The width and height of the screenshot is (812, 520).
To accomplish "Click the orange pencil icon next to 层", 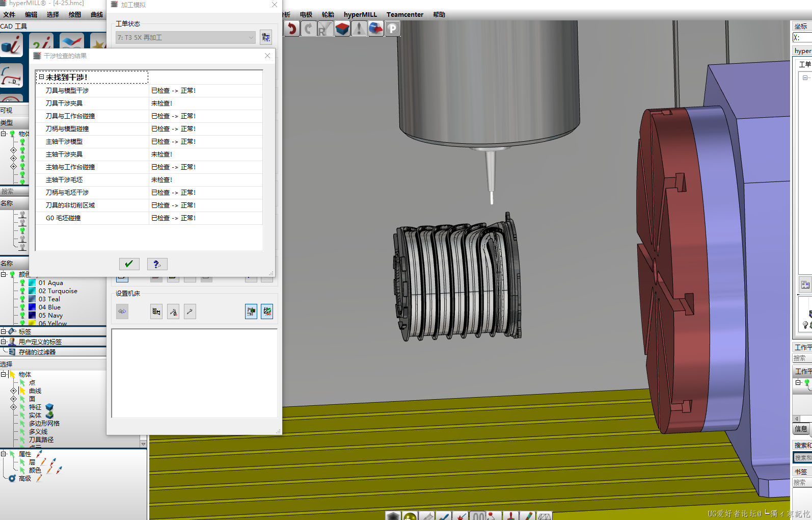I will [43, 462].
